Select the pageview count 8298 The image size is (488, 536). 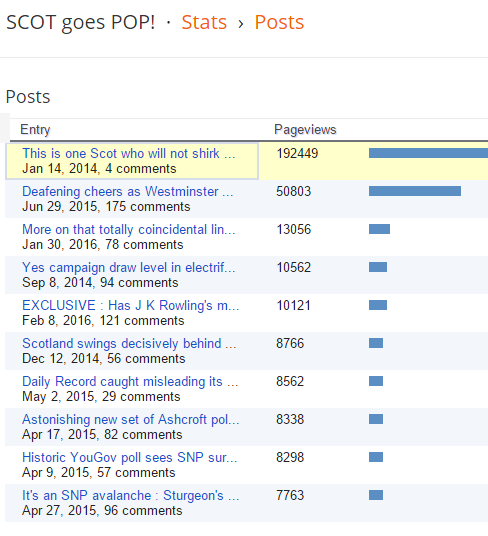[x=290, y=457]
